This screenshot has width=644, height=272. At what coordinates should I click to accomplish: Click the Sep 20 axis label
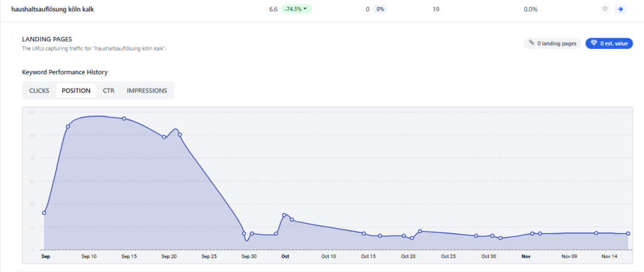(x=169, y=256)
